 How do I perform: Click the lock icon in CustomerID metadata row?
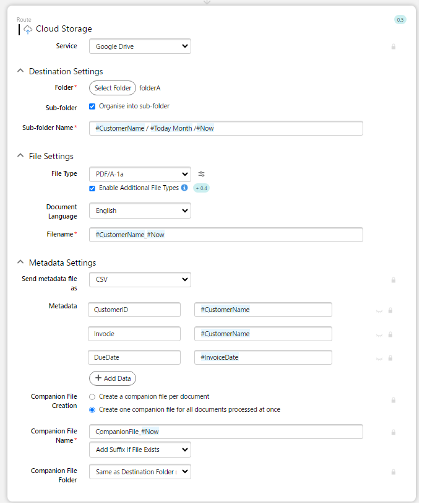click(390, 310)
